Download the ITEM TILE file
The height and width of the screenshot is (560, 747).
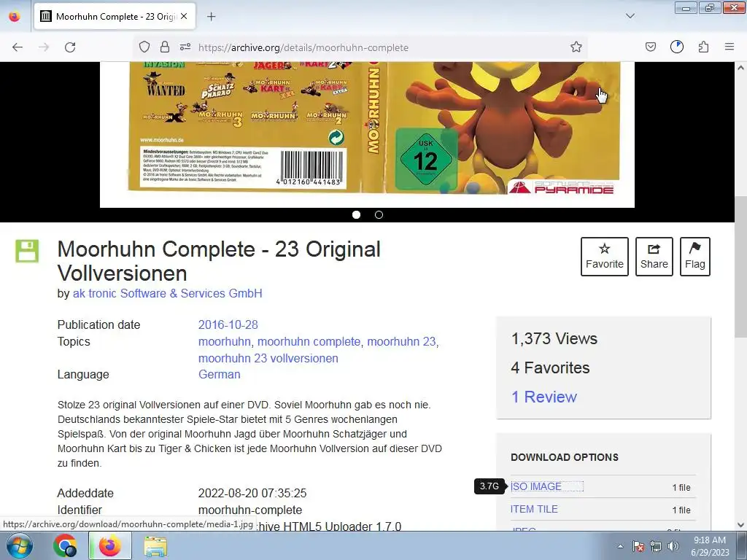coord(534,509)
